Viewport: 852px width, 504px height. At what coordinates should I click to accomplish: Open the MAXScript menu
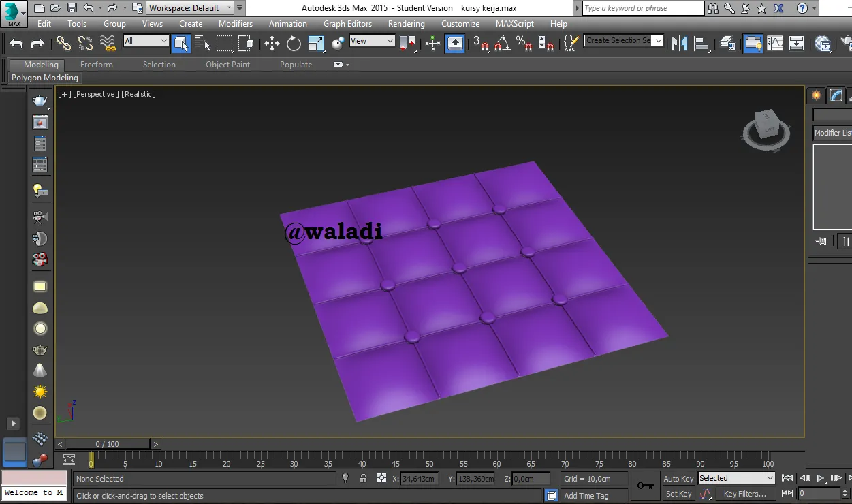pyautogui.click(x=515, y=23)
